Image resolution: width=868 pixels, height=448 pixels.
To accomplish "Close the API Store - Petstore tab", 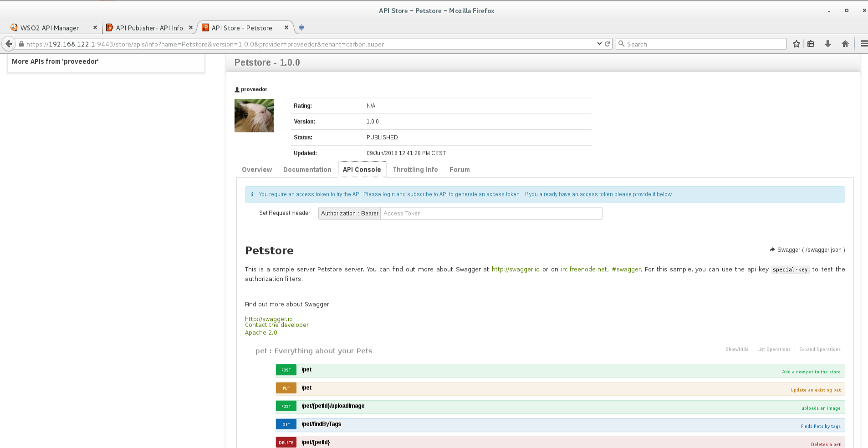I will [x=286, y=27].
